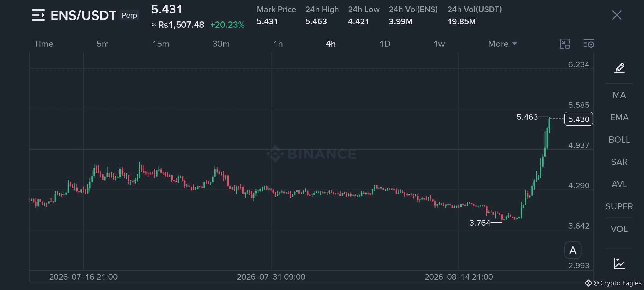Open the trading pair list menu icon
644x290 pixels.
point(38,15)
